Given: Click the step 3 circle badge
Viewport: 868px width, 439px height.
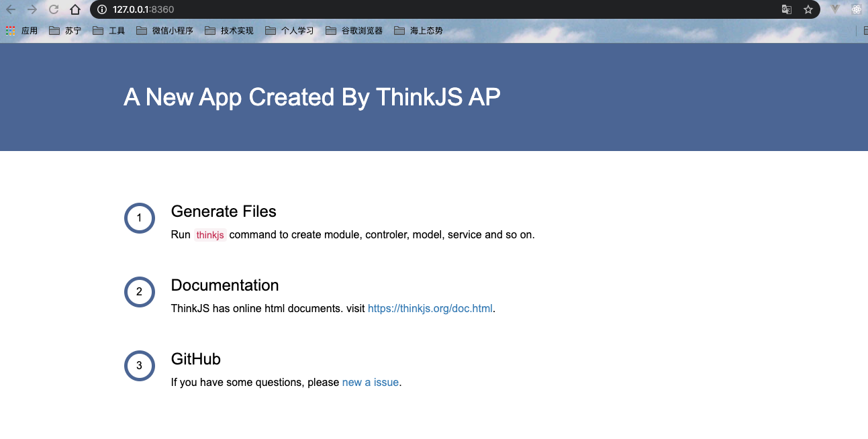Looking at the screenshot, I should coord(140,366).
